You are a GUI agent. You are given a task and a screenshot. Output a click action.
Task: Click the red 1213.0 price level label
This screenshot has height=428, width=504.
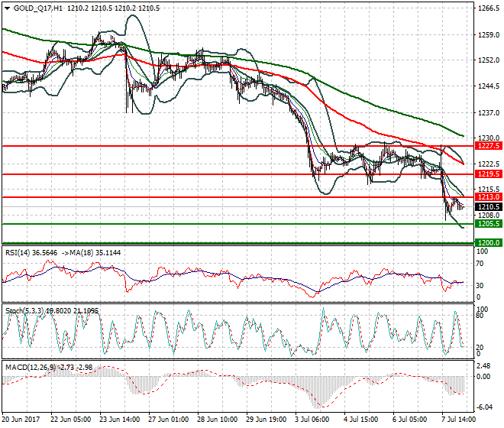(x=488, y=197)
